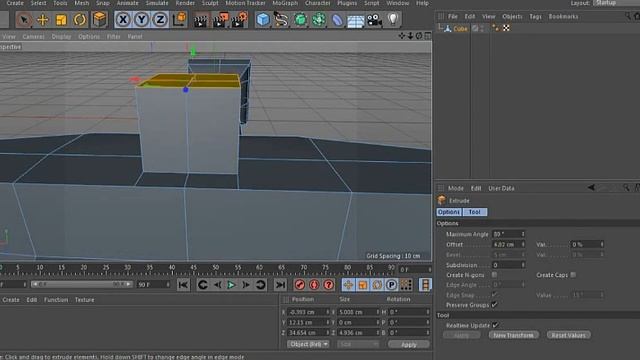Click the Subdivision value field
This screenshot has height=360, width=640.
pyautogui.click(x=508, y=265)
